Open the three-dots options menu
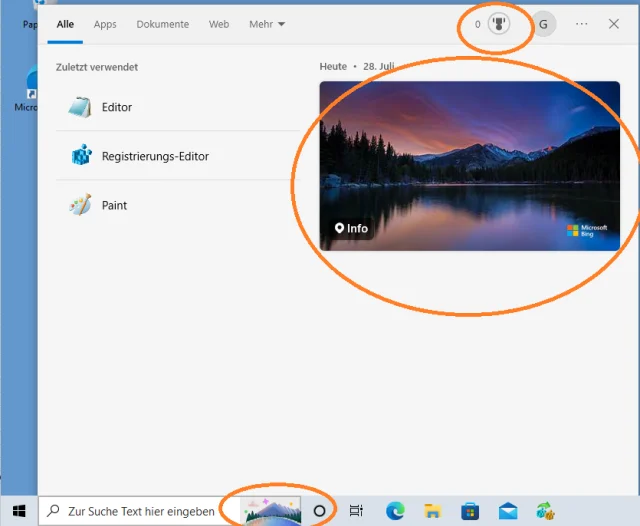Screen dimensions: 640x526 click(581, 24)
